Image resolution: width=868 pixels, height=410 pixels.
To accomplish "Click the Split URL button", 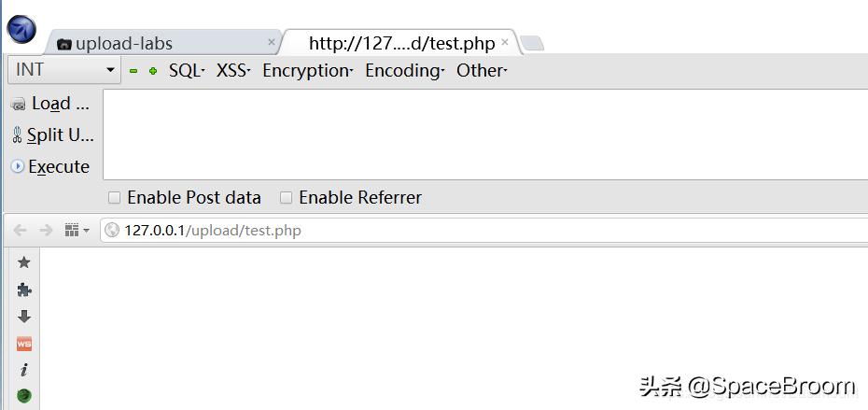I will click(52, 134).
